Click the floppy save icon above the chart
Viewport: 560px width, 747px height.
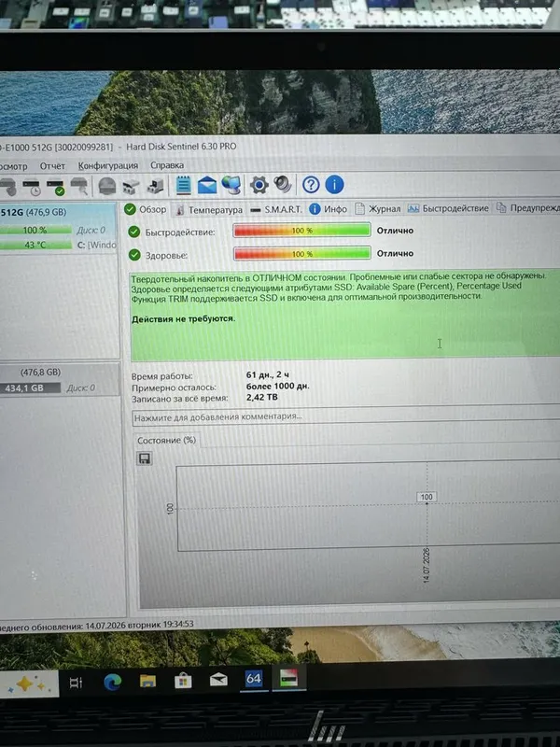[145, 458]
